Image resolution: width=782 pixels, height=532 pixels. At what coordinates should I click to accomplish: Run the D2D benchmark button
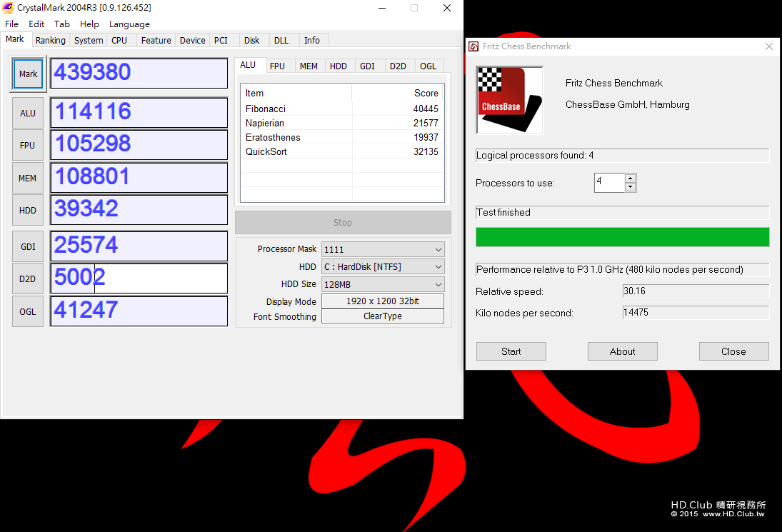click(x=28, y=278)
